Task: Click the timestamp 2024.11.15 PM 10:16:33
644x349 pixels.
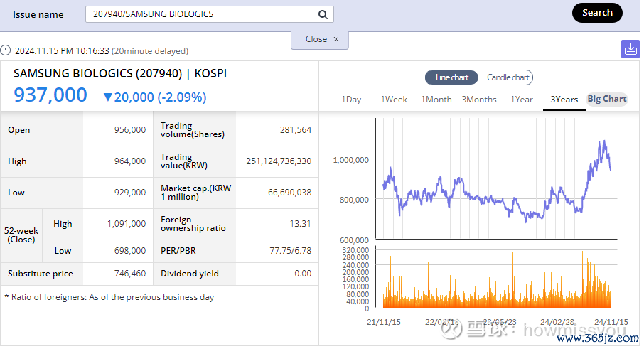Action: click(x=62, y=51)
